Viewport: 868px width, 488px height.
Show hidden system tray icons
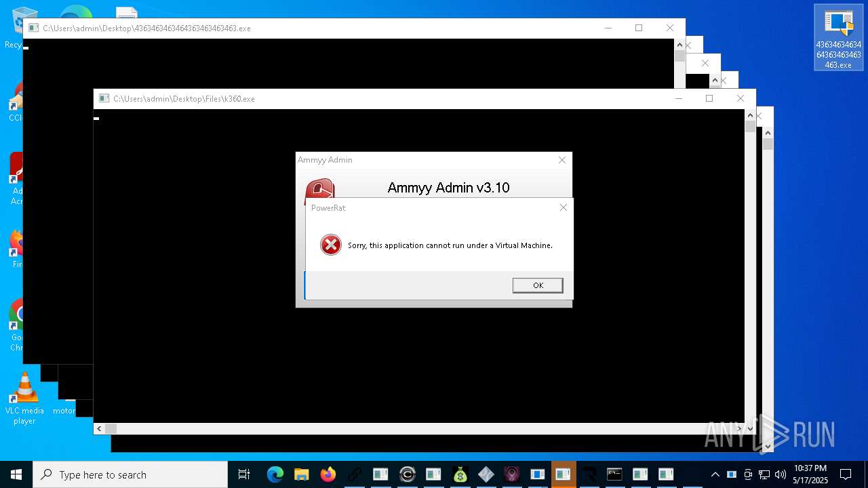click(x=715, y=474)
